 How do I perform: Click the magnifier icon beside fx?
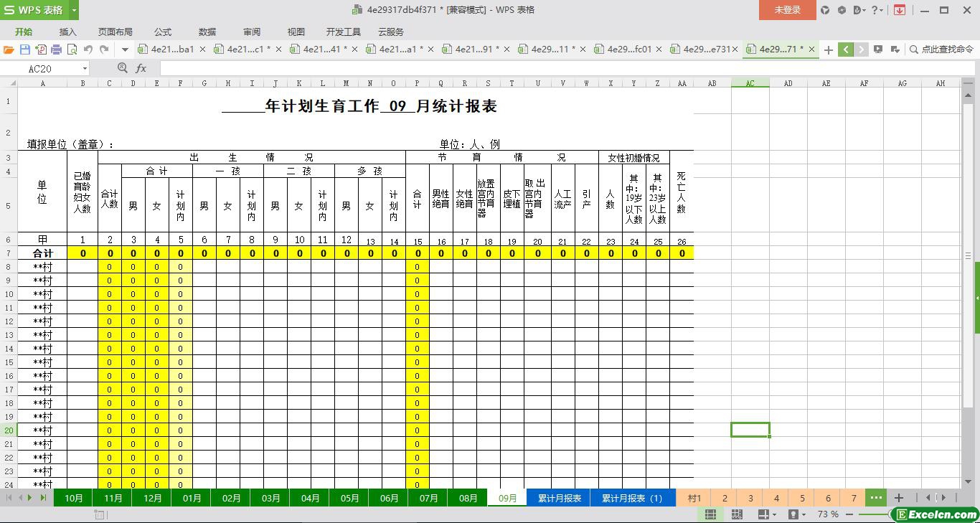point(122,68)
